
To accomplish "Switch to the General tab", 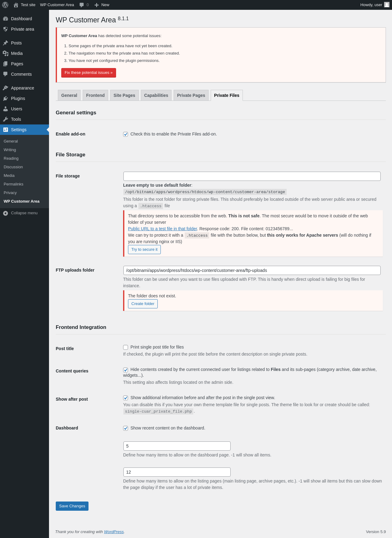I will click(69, 95).
